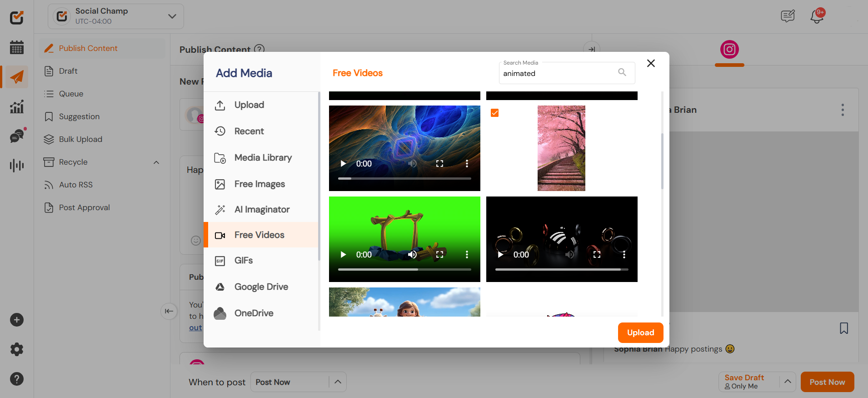The height and width of the screenshot is (398, 868).
Task: Click the search magnifier in Search Media
Action: point(622,72)
